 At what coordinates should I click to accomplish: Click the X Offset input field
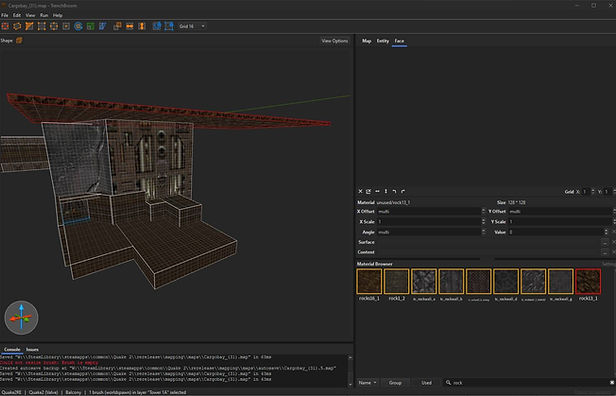click(x=429, y=211)
